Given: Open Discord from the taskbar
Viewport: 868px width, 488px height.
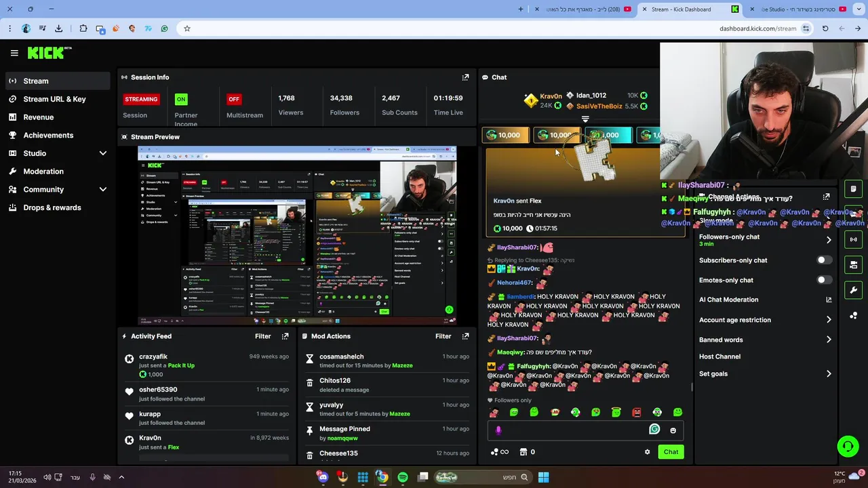Looking at the screenshot, I should pyautogui.click(x=323, y=477).
